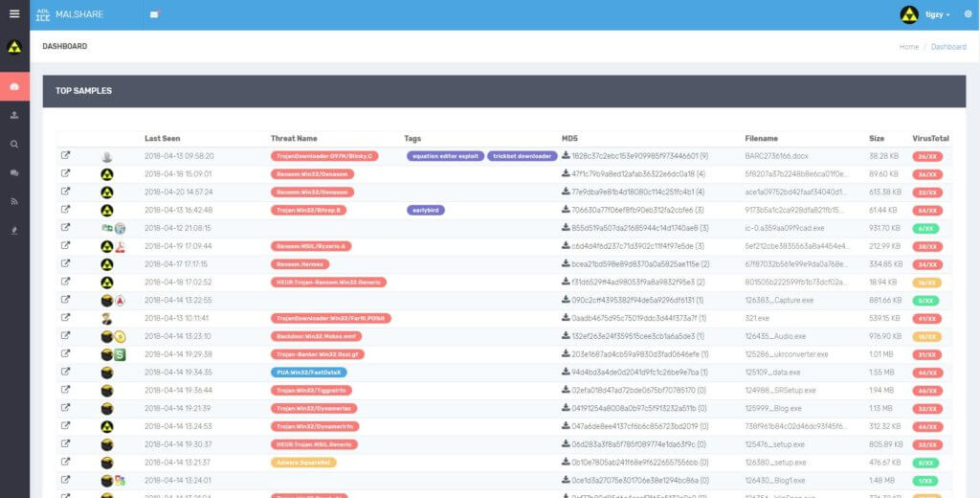Open the mail notifications icon
Screen dimensions: 980x498
coord(155,15)
